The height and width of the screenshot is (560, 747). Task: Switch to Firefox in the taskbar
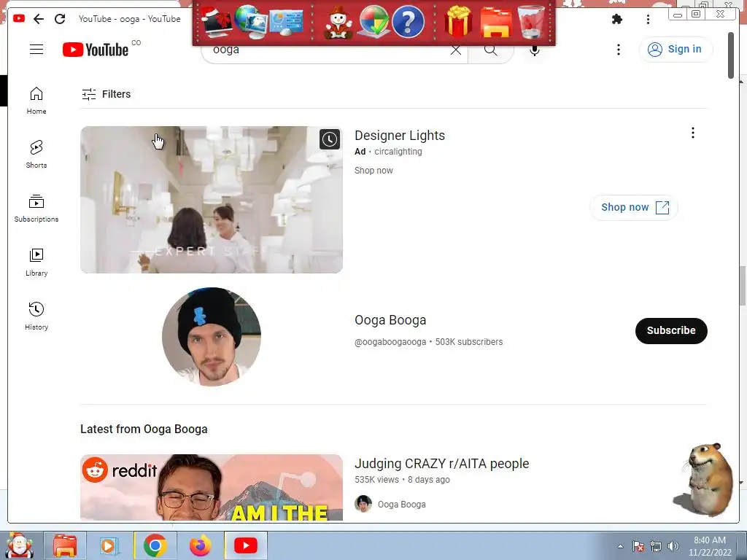coord(200,545)
